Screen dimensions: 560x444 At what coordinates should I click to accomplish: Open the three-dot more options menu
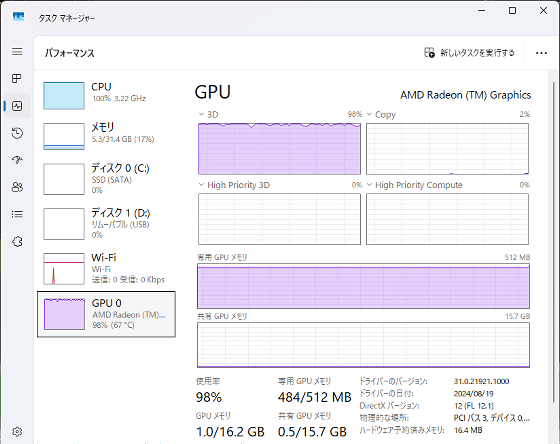tap(541, 53)
